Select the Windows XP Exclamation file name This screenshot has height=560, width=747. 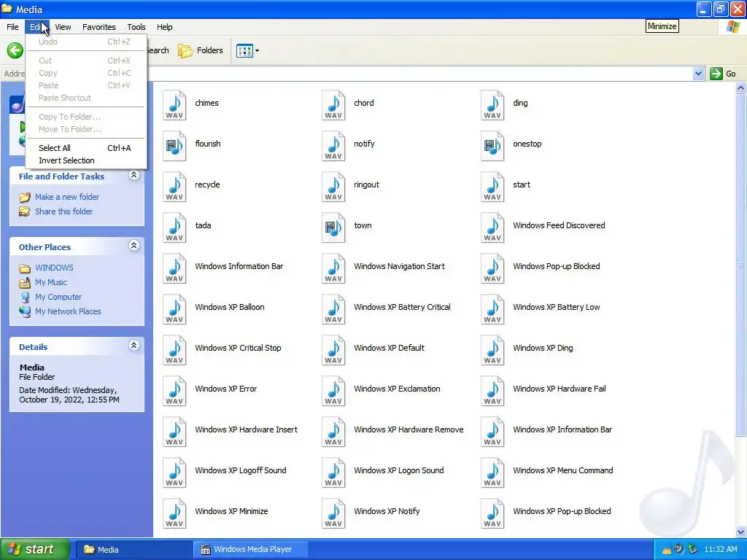pos(397,389)
